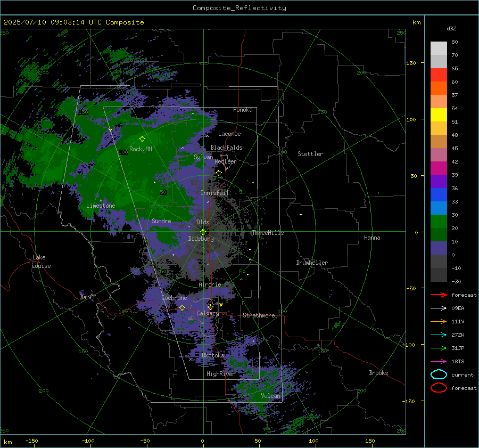Click the Stettler city label

pos(310,154)
